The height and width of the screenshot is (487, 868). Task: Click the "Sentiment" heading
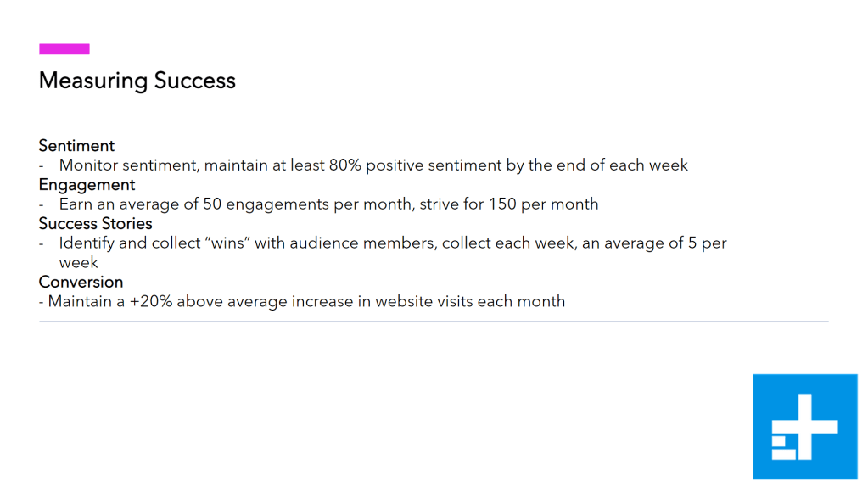pos(76,145)
